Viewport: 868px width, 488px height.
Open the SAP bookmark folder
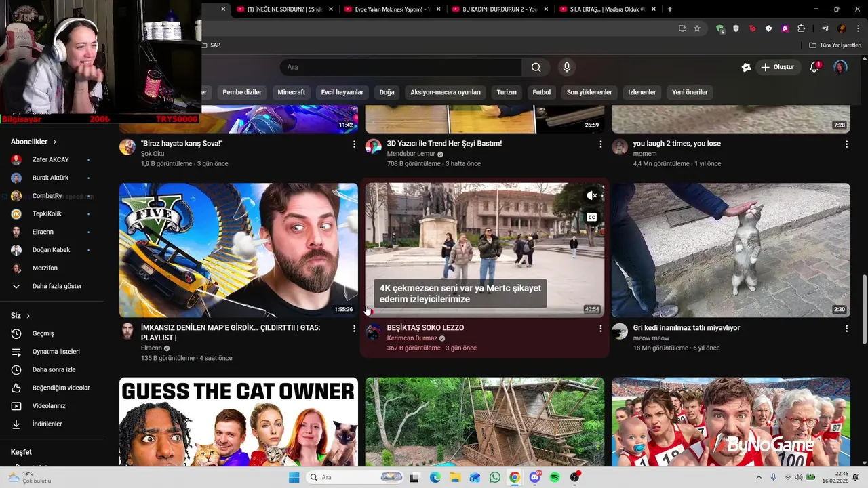pyautogui.click(x=211, y=45)
